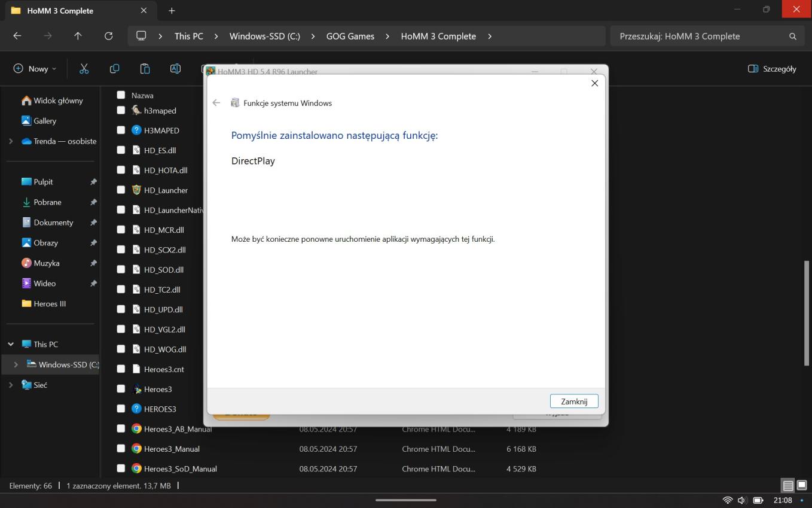Toggle the Nazwa select-all checkbox
The width and height of the screenshot is (812, 508).
tap(121, 95)
